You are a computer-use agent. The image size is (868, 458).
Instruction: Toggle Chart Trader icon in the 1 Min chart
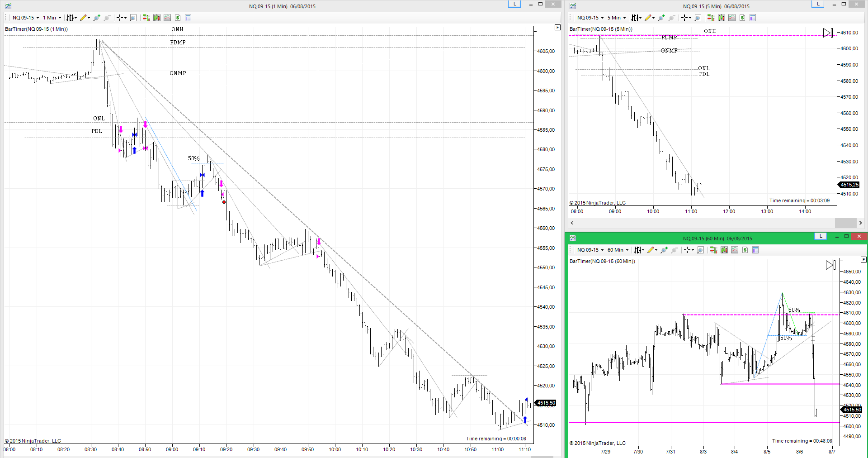click(x=146, y=18)
